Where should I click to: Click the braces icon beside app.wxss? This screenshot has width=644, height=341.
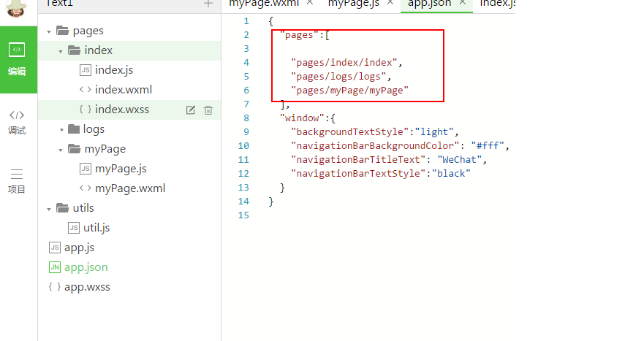[55, 286]
